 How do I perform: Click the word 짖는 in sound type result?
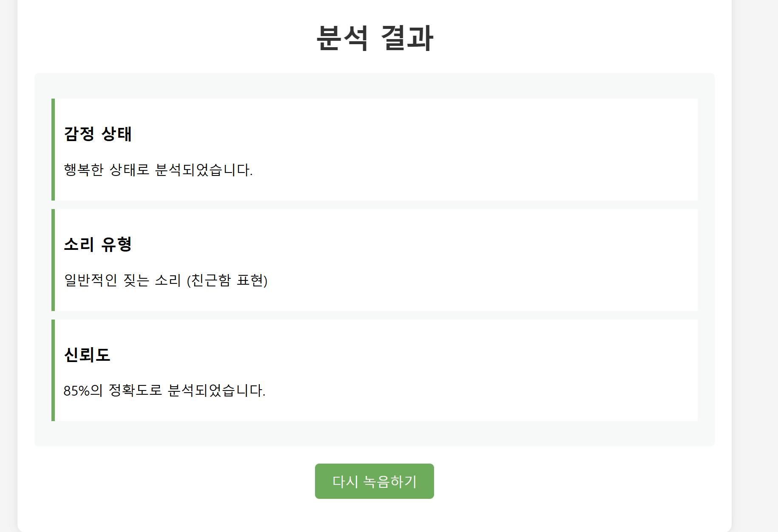click(x=136, y=280)
